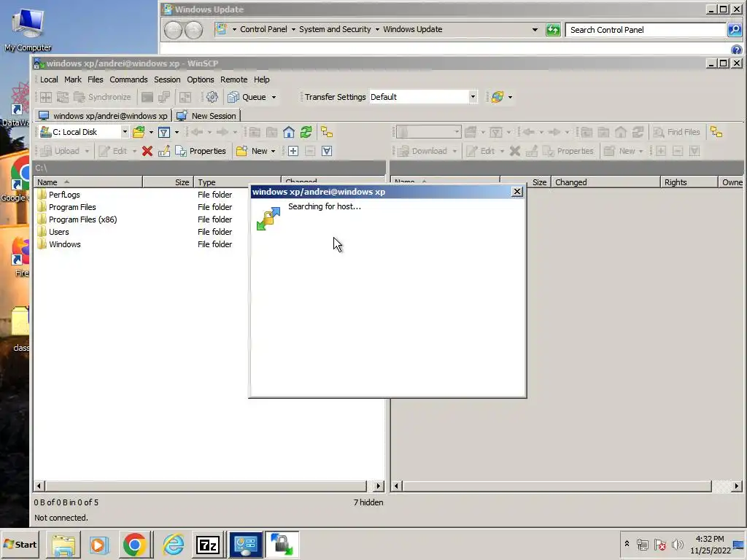
Task: Click System and Security breadcrumb in Windows Update
Action: (x=335, y=29)
